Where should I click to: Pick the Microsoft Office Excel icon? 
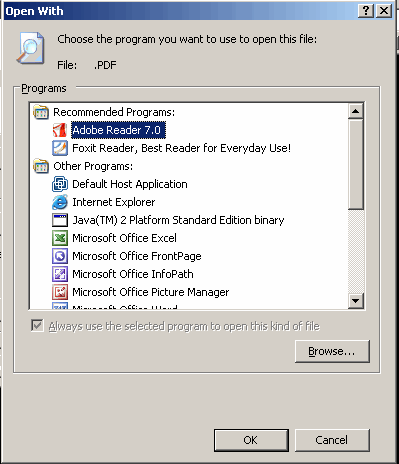click(60, 238)
